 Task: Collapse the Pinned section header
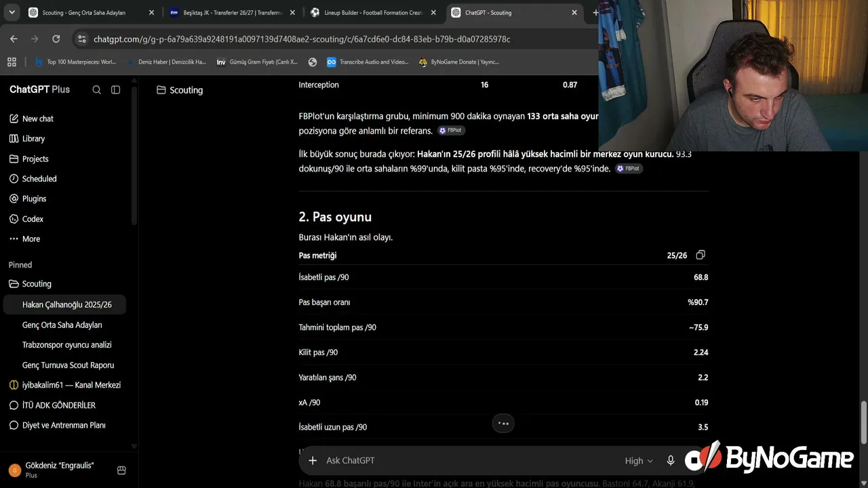pos(20,265)
